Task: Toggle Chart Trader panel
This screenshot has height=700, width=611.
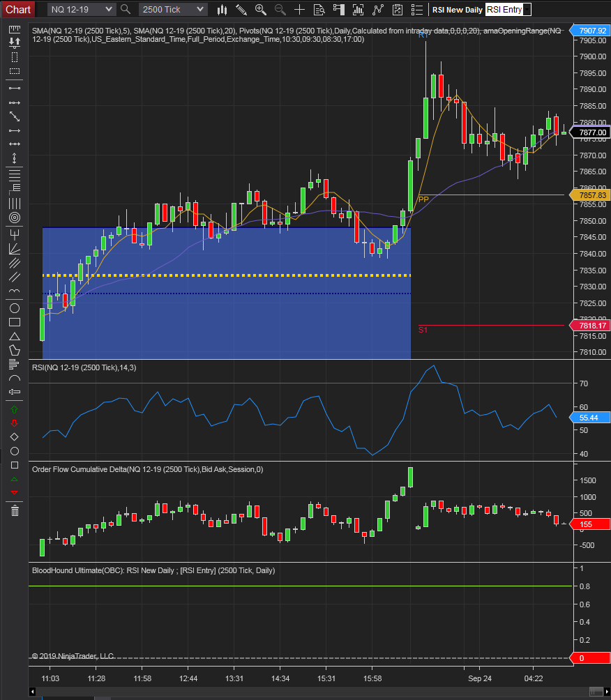Action: 338,9
